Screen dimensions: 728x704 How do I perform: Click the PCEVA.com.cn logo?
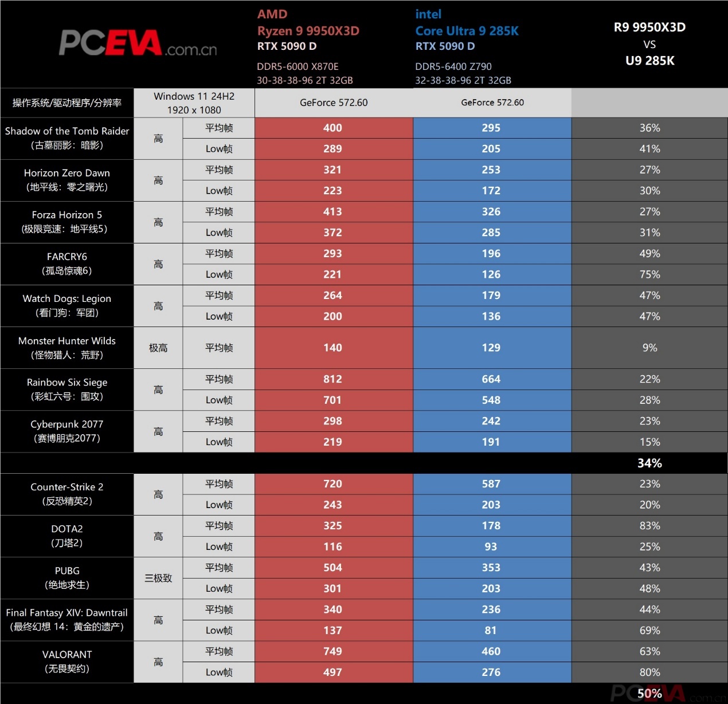[138, 44]
